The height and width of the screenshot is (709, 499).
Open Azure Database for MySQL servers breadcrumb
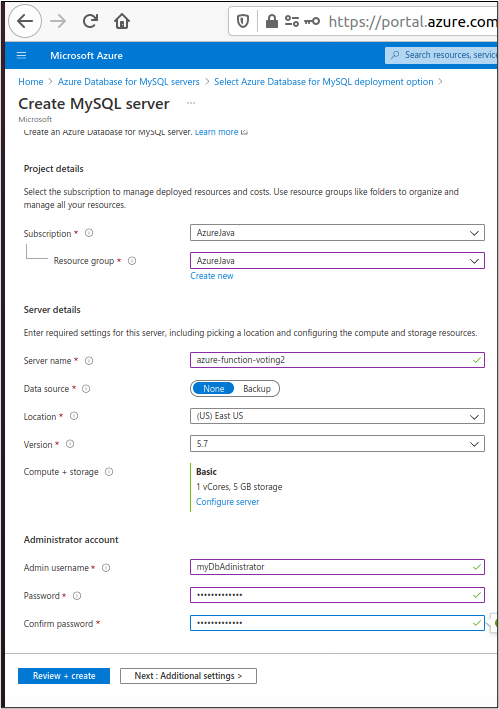point(128,82)
